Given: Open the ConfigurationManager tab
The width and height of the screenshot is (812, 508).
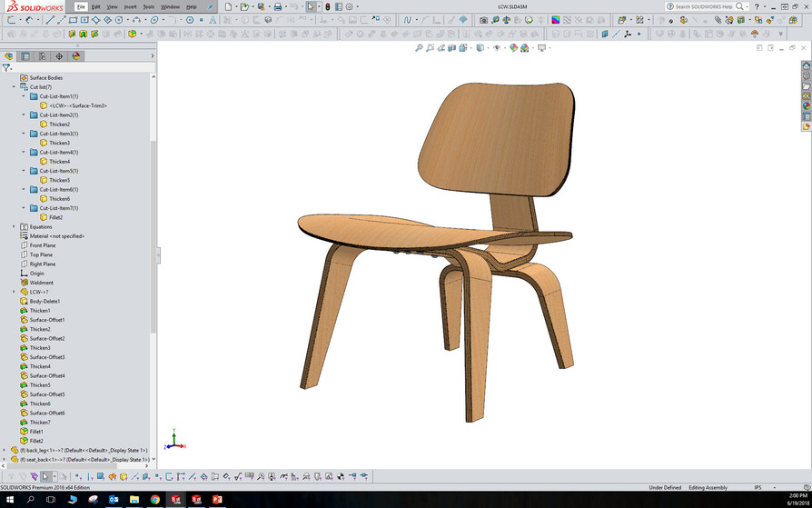Looking at the screenshot, I should tap(42, 56).
